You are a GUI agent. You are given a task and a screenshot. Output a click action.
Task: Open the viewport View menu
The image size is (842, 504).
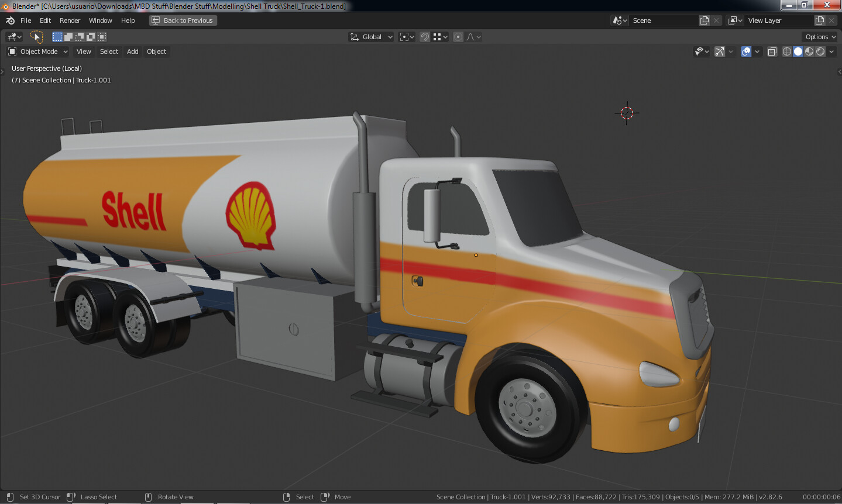click(x=84, y=51)
